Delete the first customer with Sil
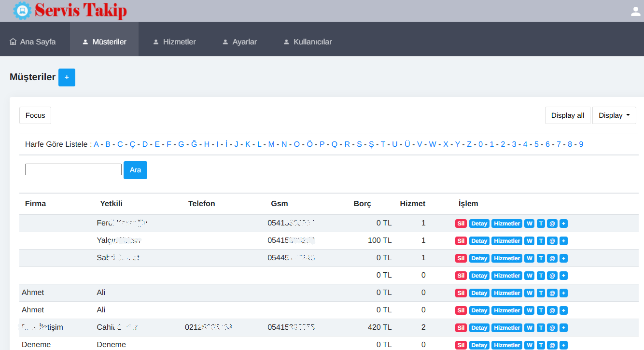Image resolution: width=644 pixels, height=350 pixels. (461, 224)
